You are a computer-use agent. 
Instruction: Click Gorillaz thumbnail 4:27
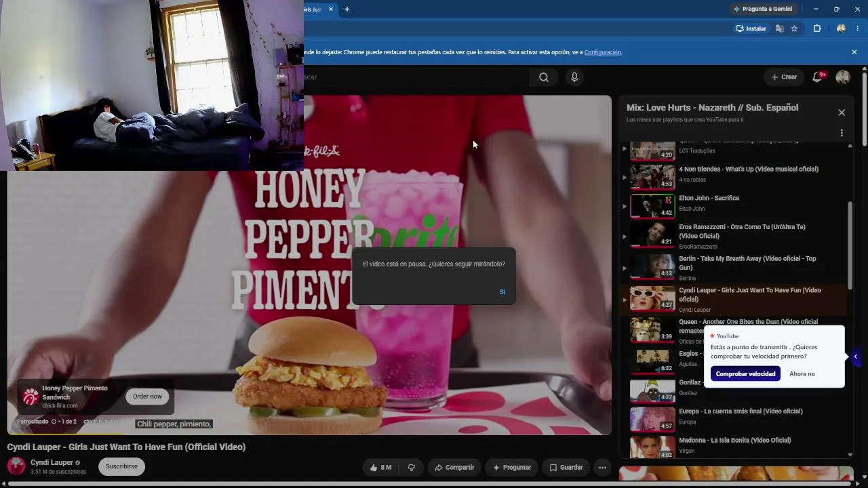[652, 391]
